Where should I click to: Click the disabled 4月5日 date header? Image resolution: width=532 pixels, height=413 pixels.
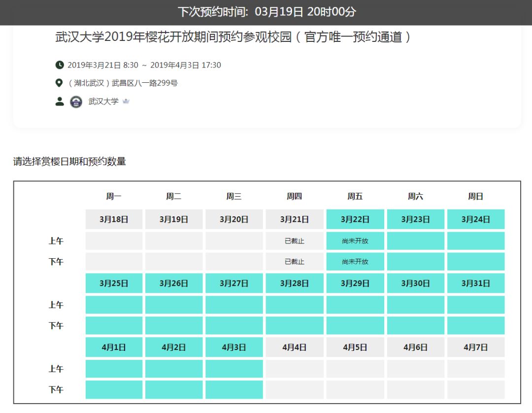pos(355,347)
